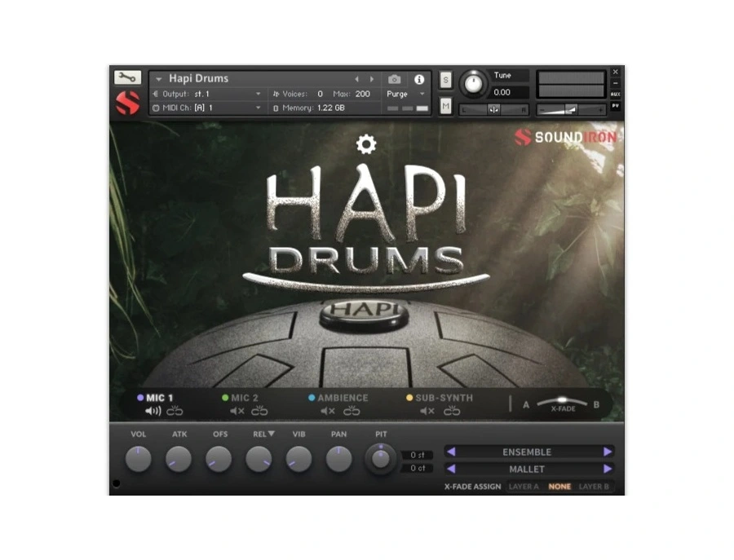Click the pan slider under Tune knob
This screenshot has width=734, height=560.
pos(493,109)
